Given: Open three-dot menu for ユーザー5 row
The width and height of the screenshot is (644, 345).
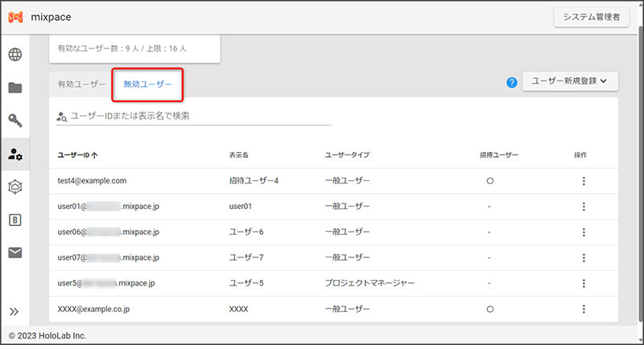Looking at the screenshot, I should click(584, 283).
